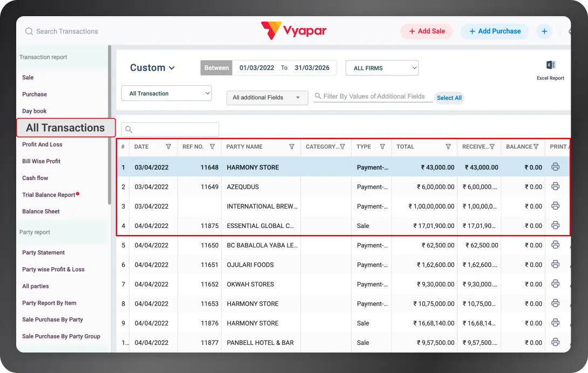Screen dimensions: 588x373
Task: Click the Select All link
Action: coord(449,98)
